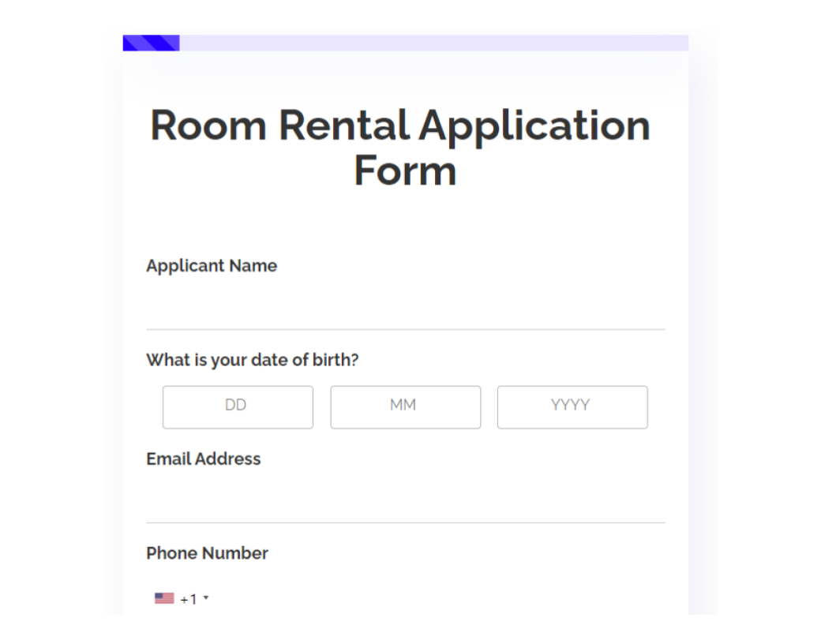Viewport: 821px width, 644px height.
Task: Click the underline below Email Address
Action: pyautogui.click(x=405, y=522)
